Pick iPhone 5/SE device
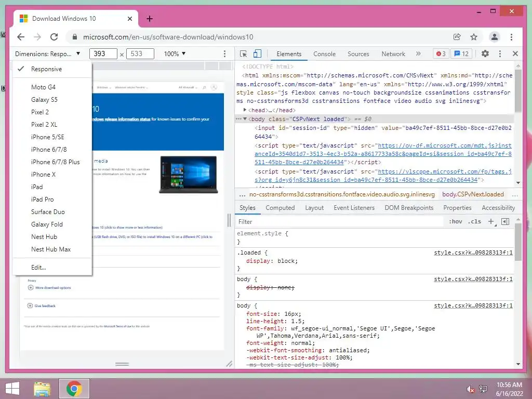Viewport: 532px width, 399px height. point(52,137)
